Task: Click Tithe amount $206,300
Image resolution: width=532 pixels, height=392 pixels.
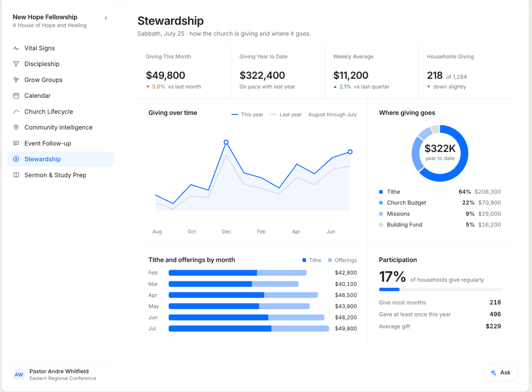Action: 487,192
